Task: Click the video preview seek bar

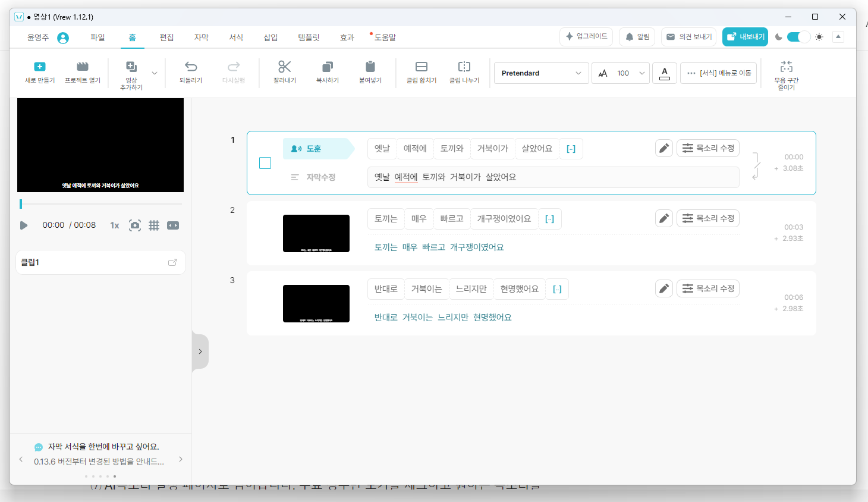Action: pos(100,204)
